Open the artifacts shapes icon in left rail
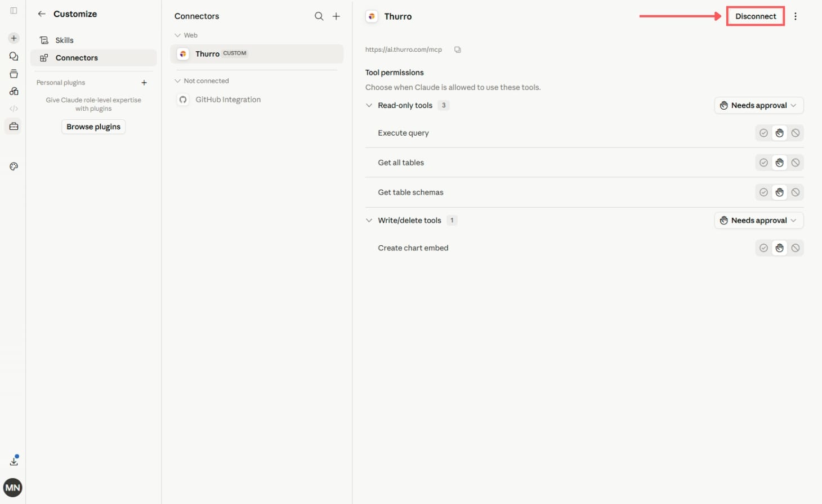The image size is (822, 504). pyautogui.click(x=14, y=91)
